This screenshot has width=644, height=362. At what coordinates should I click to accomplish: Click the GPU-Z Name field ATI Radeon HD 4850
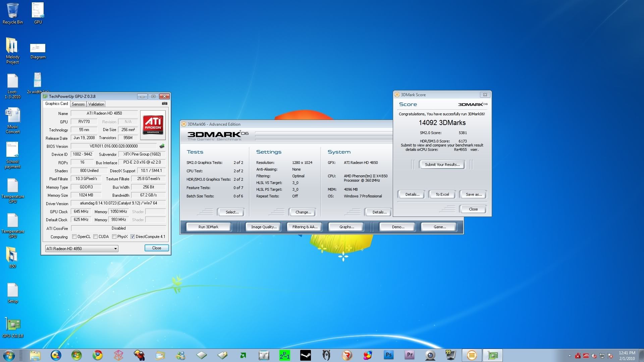point(104,113)
